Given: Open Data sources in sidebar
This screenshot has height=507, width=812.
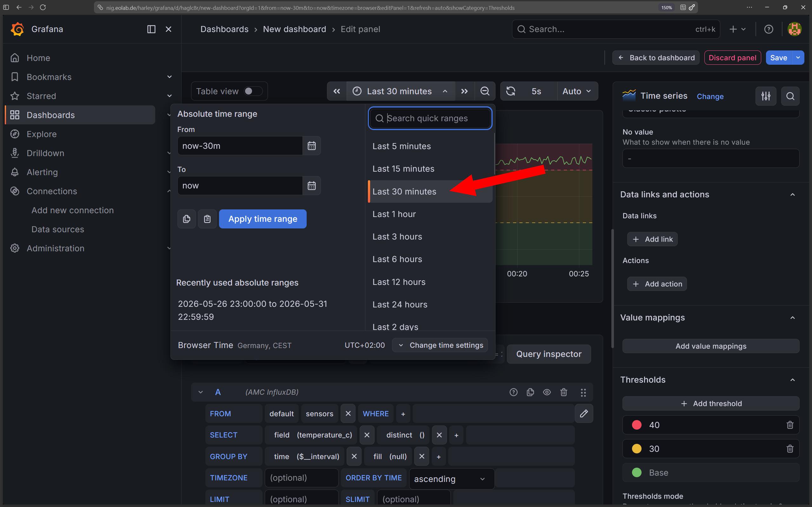Looking at the screenshot, I should pos(58,229).
